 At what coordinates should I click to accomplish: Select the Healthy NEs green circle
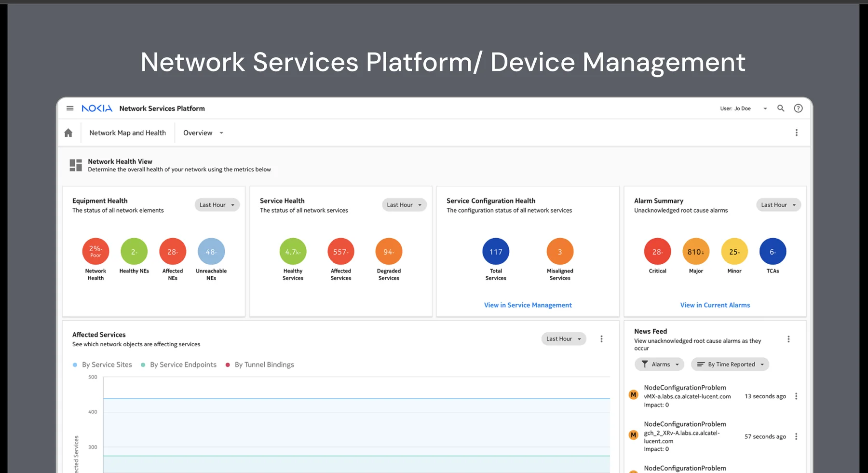134,251
